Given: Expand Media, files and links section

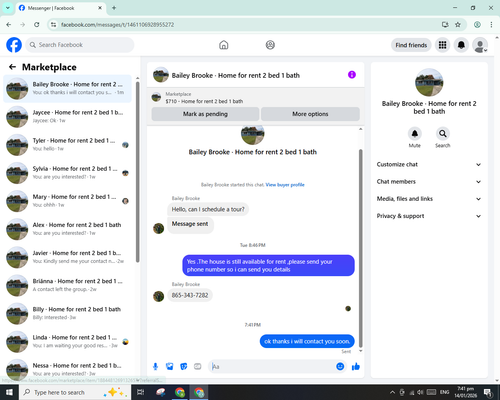Looking at the screenshot, I should click(429, 199).
